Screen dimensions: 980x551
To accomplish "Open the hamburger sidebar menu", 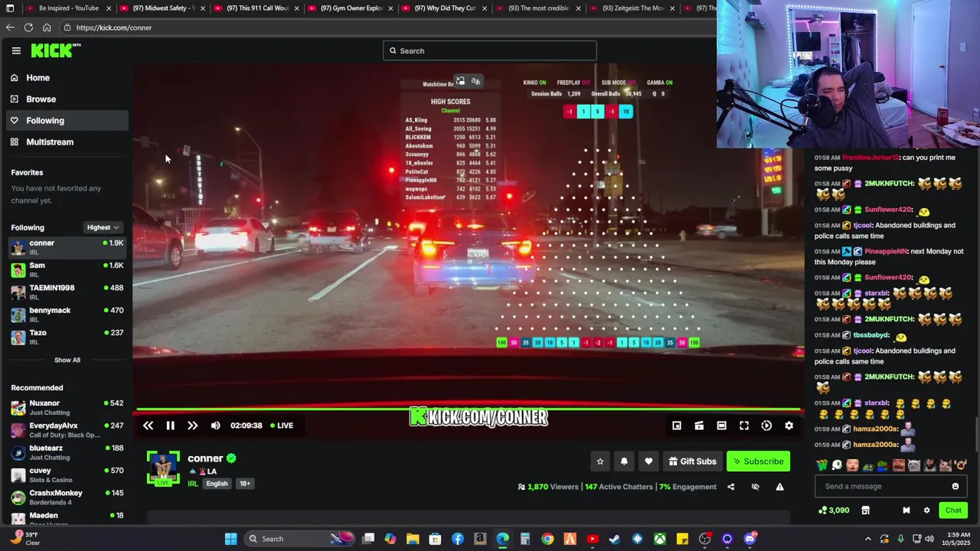I will 16,51.
